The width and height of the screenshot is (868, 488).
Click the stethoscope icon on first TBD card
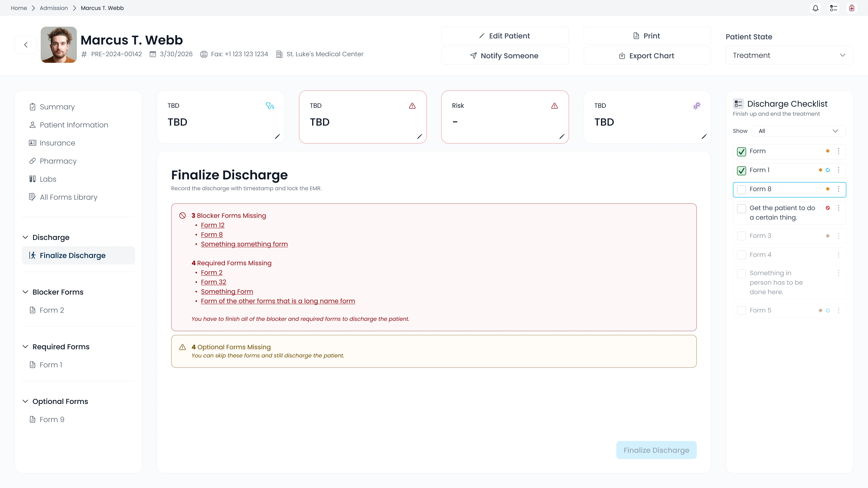pyautogui.click(x=270, y=106)
